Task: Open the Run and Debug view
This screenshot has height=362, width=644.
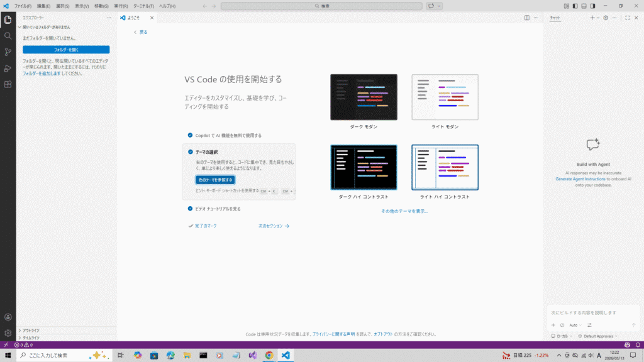Action: click(x=8, y=68)
